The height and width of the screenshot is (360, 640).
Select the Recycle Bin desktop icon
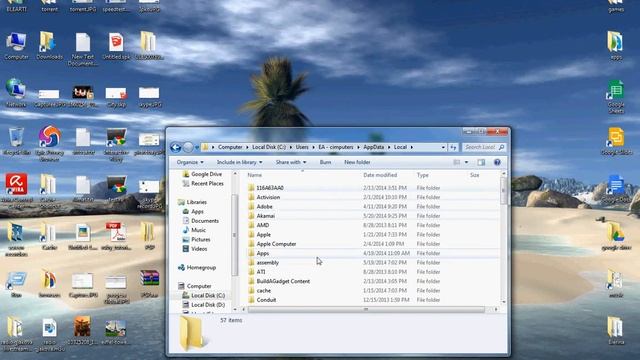[16, 141]
